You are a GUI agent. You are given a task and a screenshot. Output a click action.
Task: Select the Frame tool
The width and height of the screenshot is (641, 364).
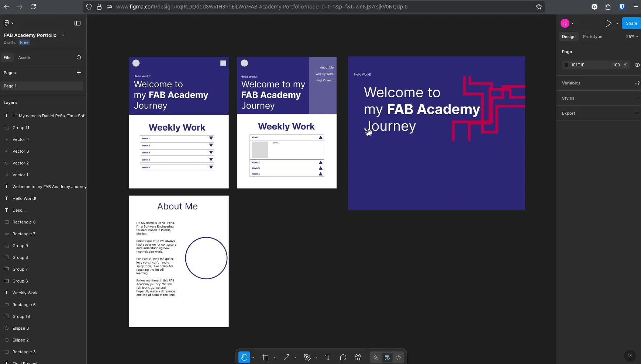click(265, 357)
